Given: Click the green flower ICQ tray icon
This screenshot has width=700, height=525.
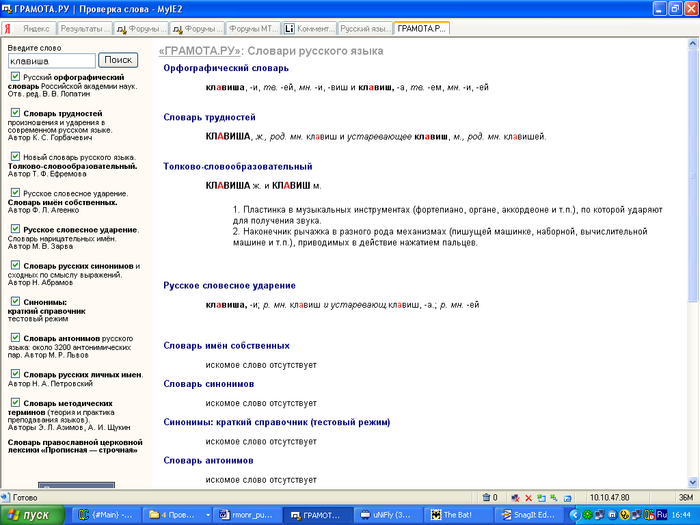Looking at the screenshot, I should (588, 515).
